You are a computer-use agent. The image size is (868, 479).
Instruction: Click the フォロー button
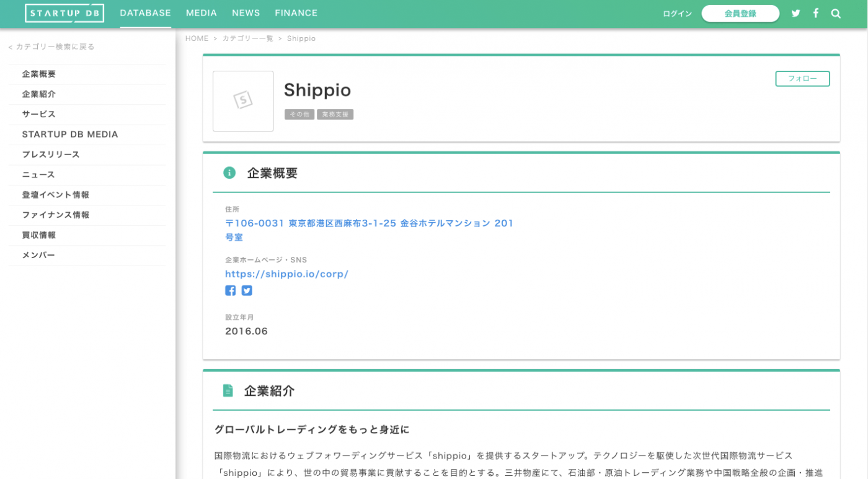tap(802, 79)
